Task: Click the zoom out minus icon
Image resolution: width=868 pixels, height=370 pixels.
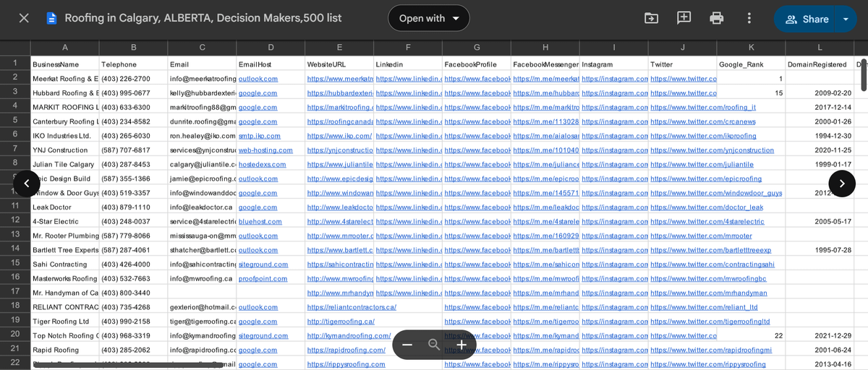Action: pos(407,345)
